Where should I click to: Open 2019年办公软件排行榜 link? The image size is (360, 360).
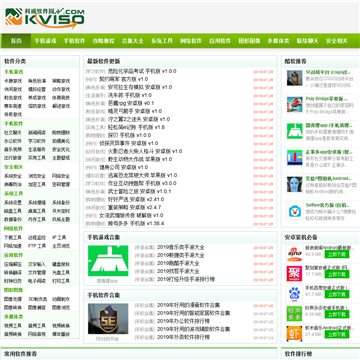(x=183, y=321)
